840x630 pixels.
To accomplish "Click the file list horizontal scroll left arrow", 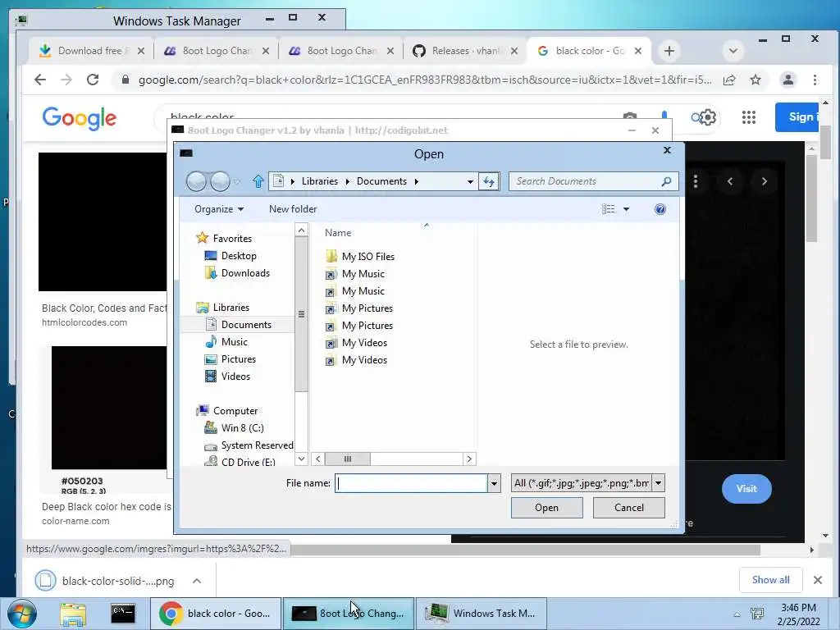I will pos(318,459).
